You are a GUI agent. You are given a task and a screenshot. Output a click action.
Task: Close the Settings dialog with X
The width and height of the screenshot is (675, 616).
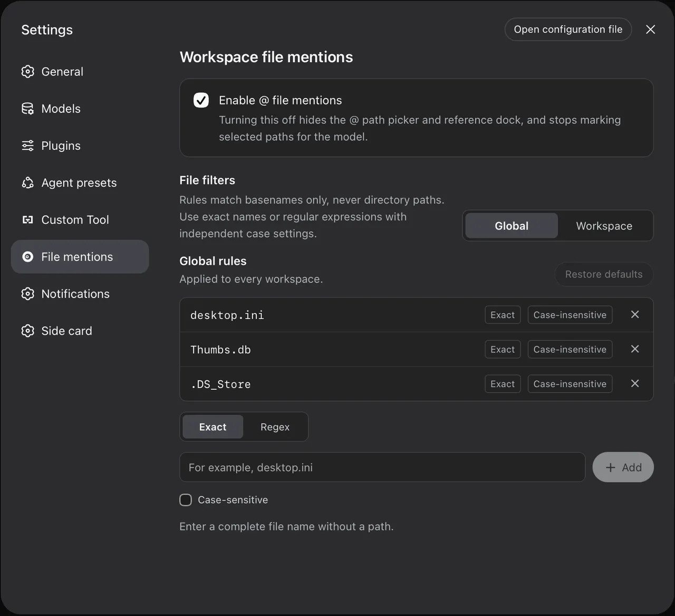click(651, 30)
